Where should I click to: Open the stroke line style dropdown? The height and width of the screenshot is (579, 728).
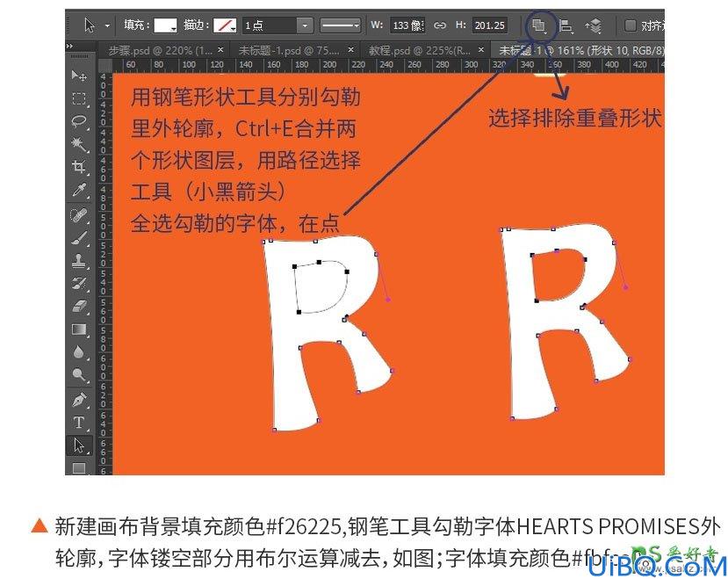click(x=341, y=25)
